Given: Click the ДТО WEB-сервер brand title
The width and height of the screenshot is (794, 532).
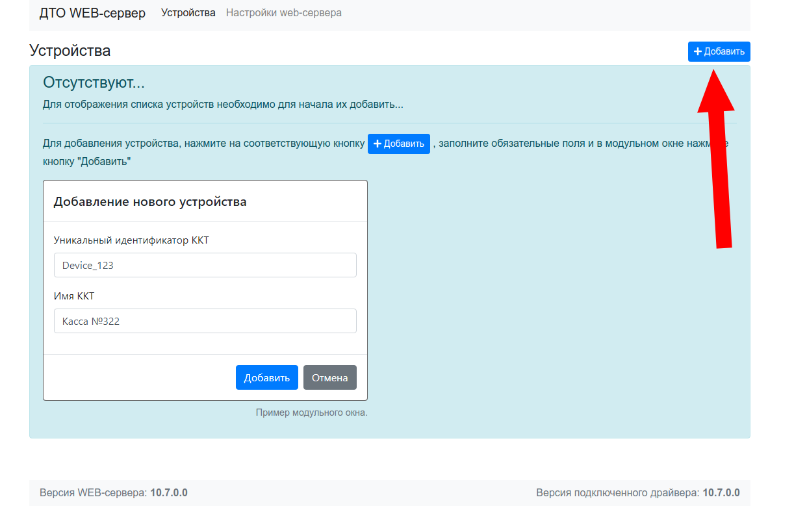Looking at the screenshot, I should (92, 13).
